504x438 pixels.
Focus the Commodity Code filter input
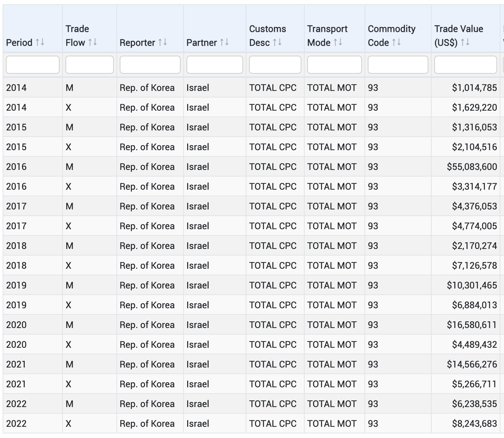(x=398, y=65)
